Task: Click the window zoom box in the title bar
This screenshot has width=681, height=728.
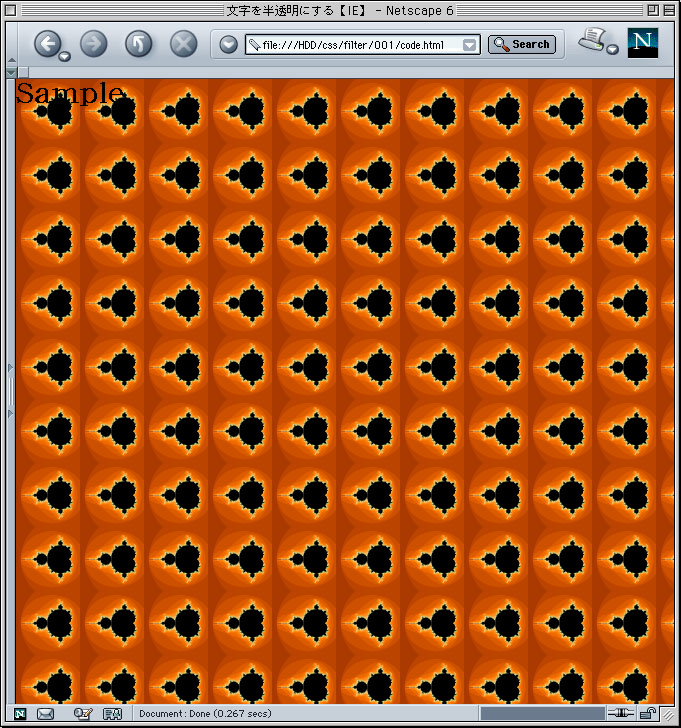Action: [x=653, y=10]
